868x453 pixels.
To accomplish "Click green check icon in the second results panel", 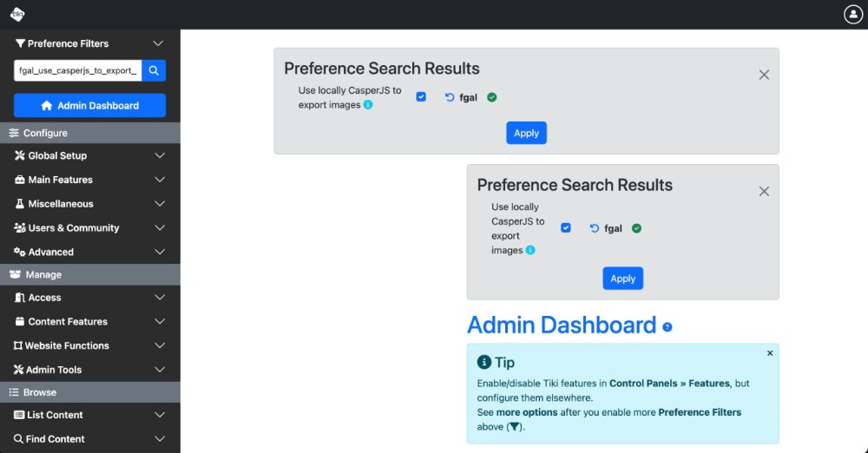I will (636, 228).
